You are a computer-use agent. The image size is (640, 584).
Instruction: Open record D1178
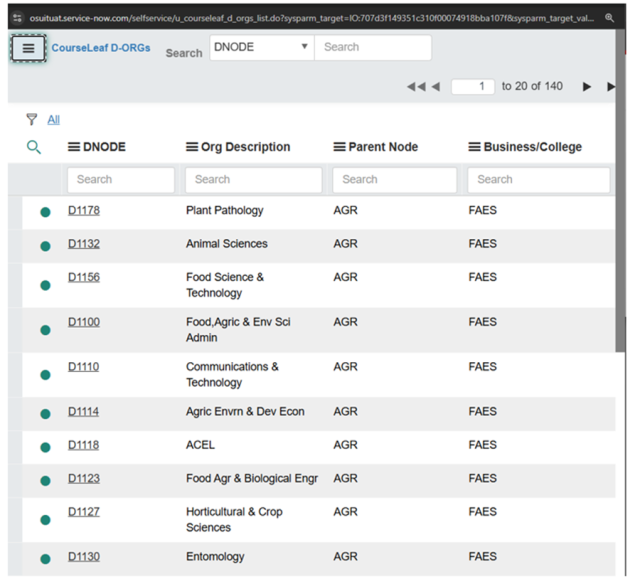tap(84, 211)
